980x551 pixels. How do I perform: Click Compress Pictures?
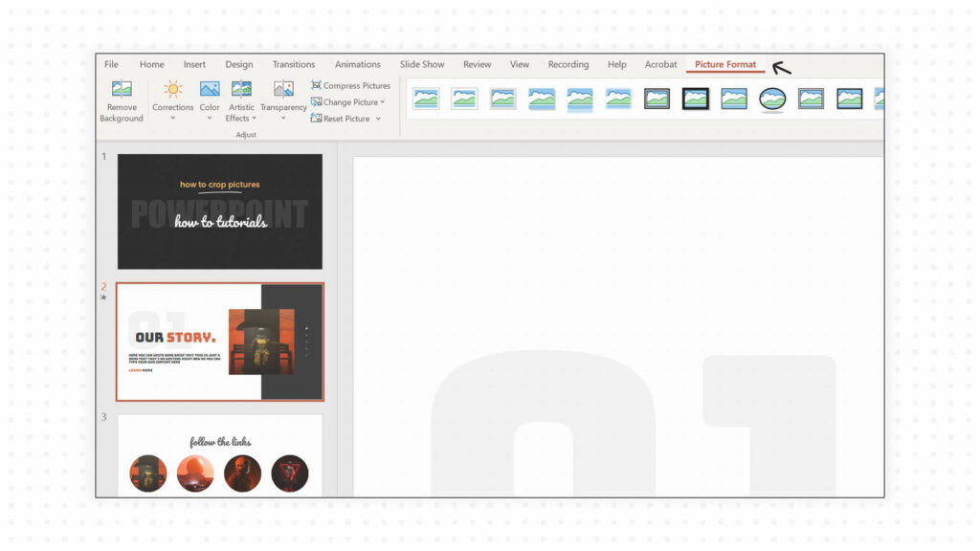pyautogui.click(x=350, y=85)
